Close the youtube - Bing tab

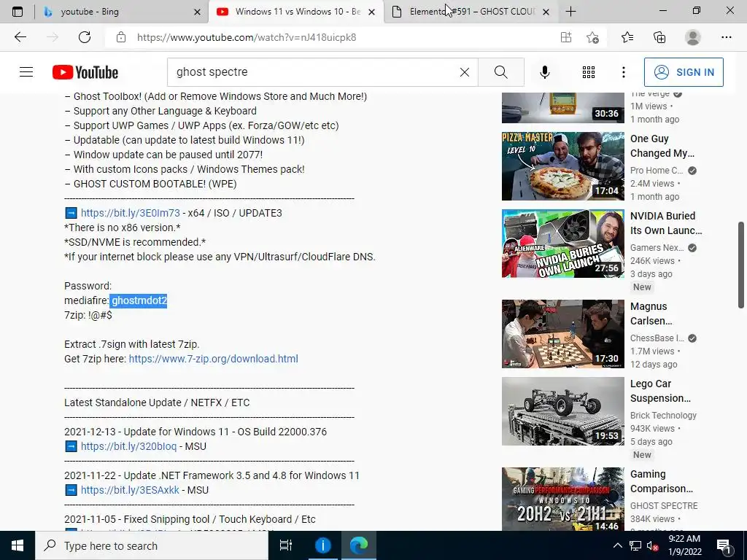pyautogui.click(x=197, y=12)
